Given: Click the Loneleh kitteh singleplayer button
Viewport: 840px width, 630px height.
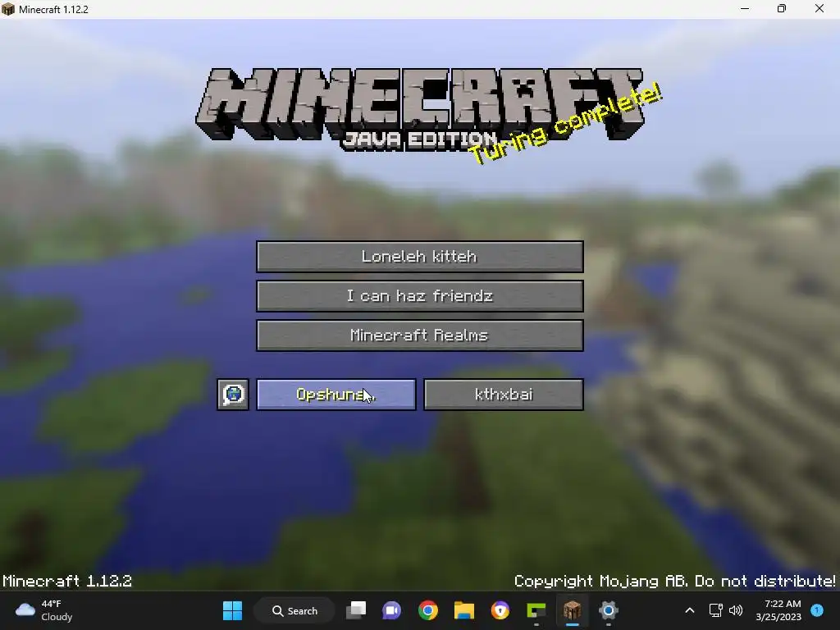Looking at the screenshot, I should click(x=419, y=257).
